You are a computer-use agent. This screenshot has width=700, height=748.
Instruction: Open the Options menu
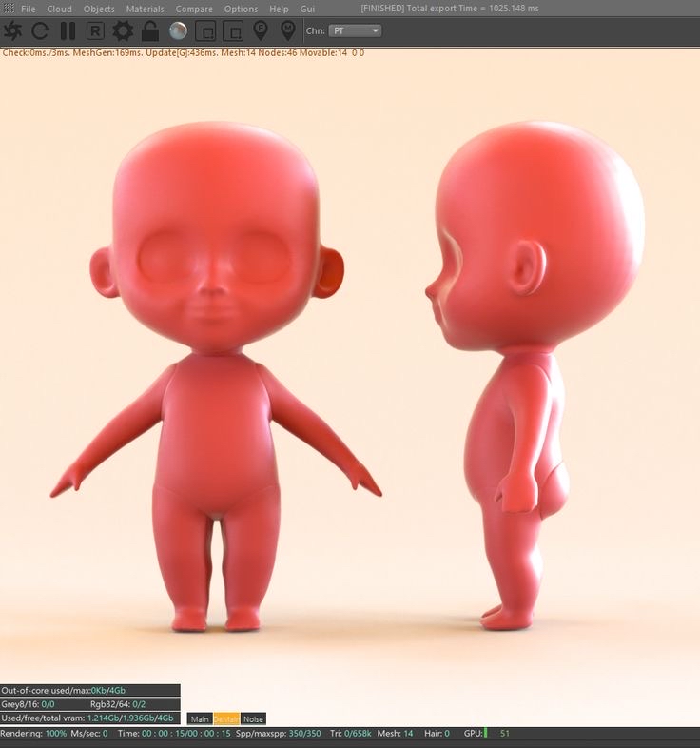(x=241, y=9)
